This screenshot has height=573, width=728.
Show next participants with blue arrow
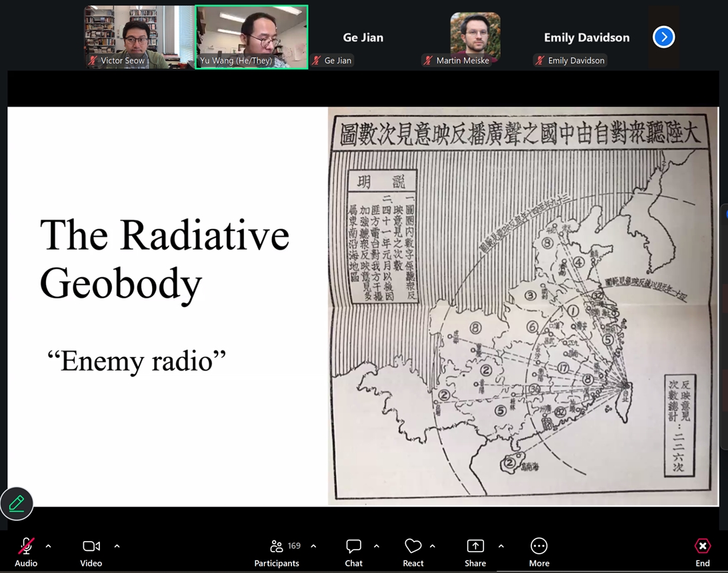point(663,37)
